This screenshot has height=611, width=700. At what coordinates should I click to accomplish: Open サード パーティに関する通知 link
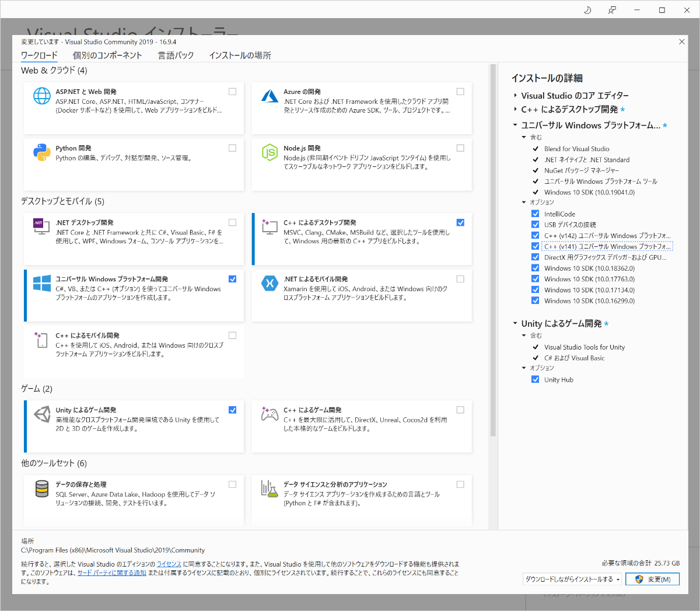(x=112, y=573)
